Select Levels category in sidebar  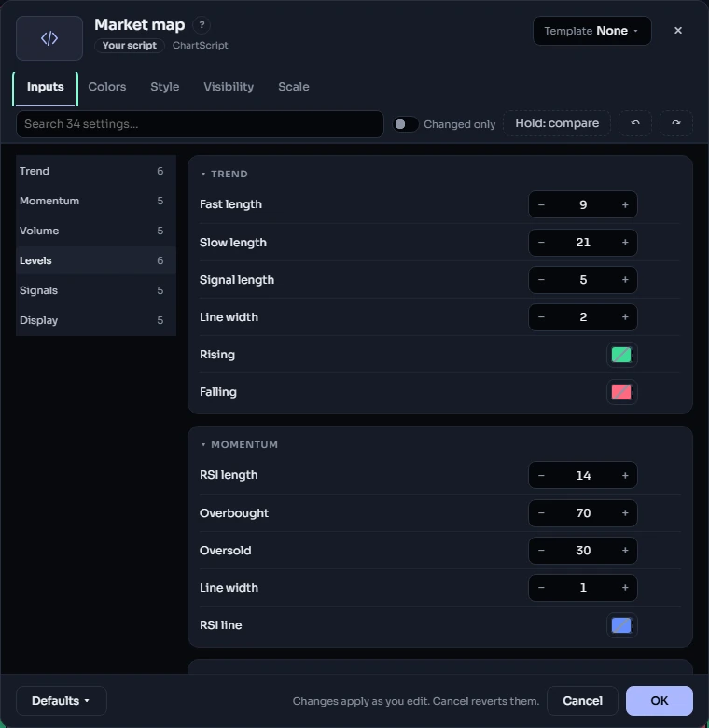[x=96, y=260]
